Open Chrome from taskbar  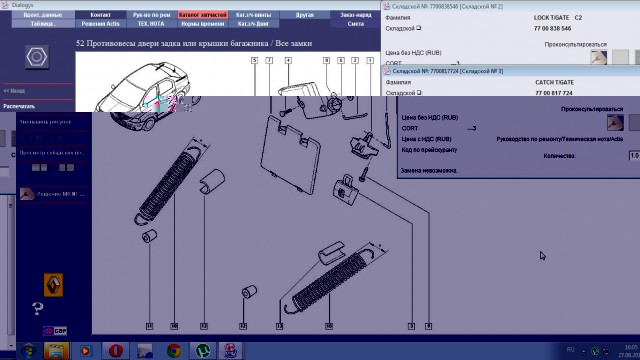(174, 351)
